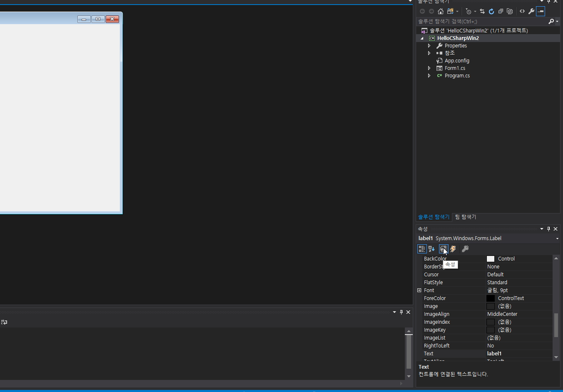Click the Collapse All icon

(x=501, y=12)
